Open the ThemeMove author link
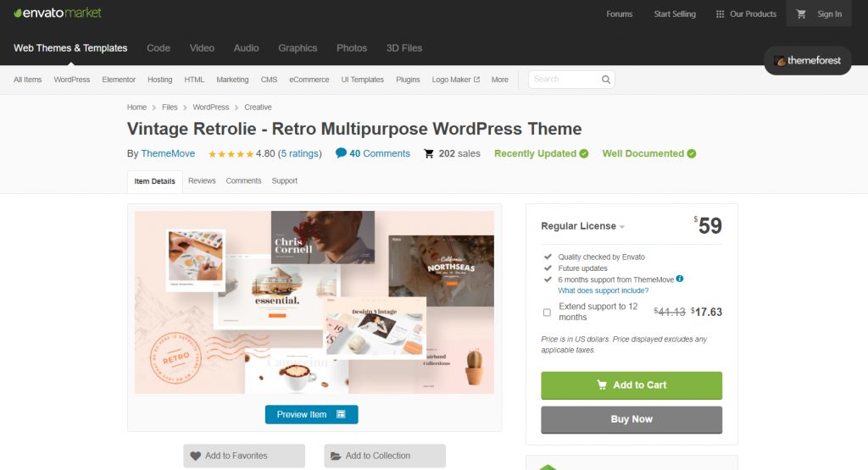The height and width of the screenshot is (470, 868). click(168, 154)
